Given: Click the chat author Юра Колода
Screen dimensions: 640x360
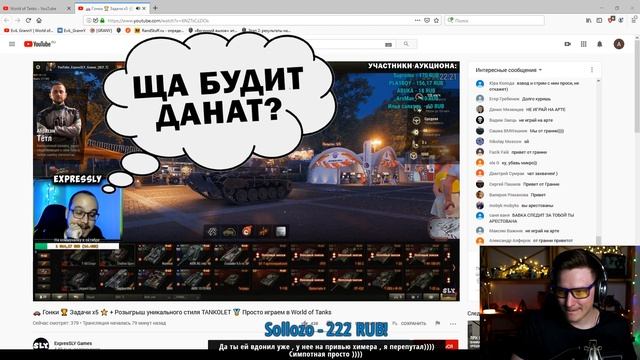Looking at the screenshot, I should (x=502, y=83).
